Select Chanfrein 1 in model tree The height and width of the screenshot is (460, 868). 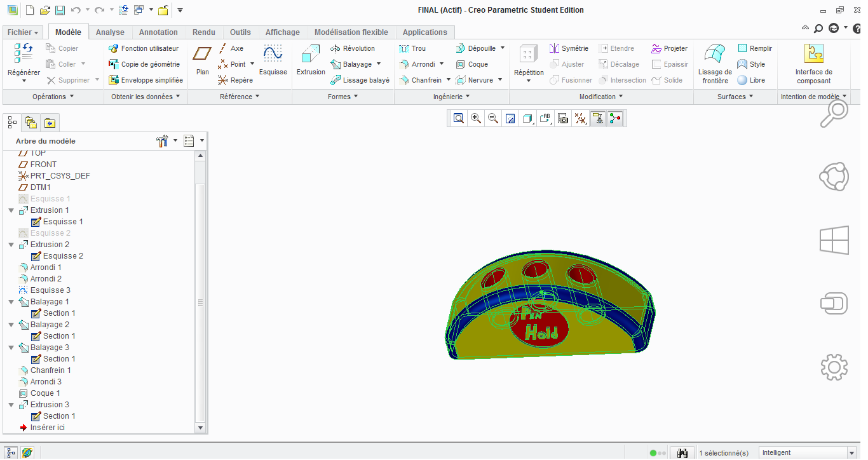[x=46, y=370]
